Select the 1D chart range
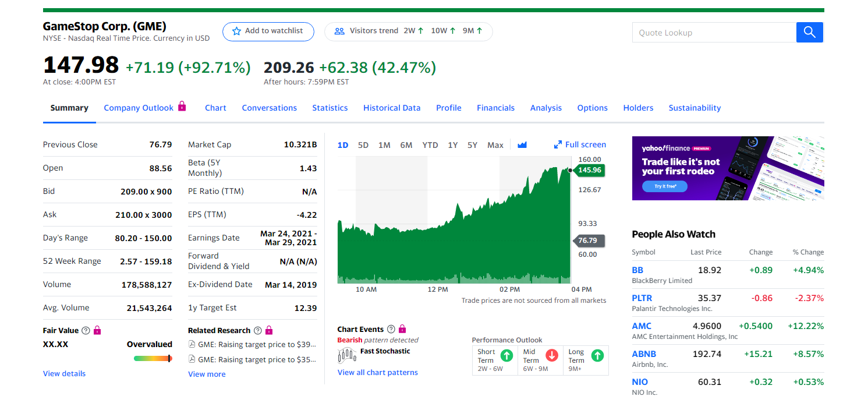Image resolution: width=868 pixels, height=396 pixels. pos(343,145)
